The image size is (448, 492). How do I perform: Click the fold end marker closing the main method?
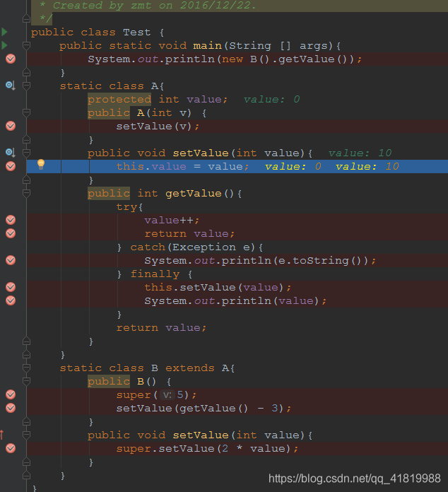point(26,73)
